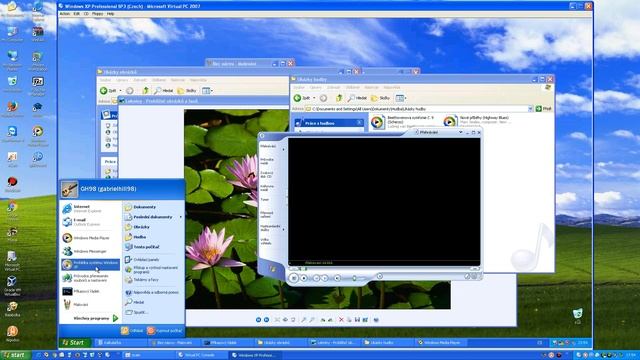Expand Všechny programy in the Start menu

click(x=95, y=318)
